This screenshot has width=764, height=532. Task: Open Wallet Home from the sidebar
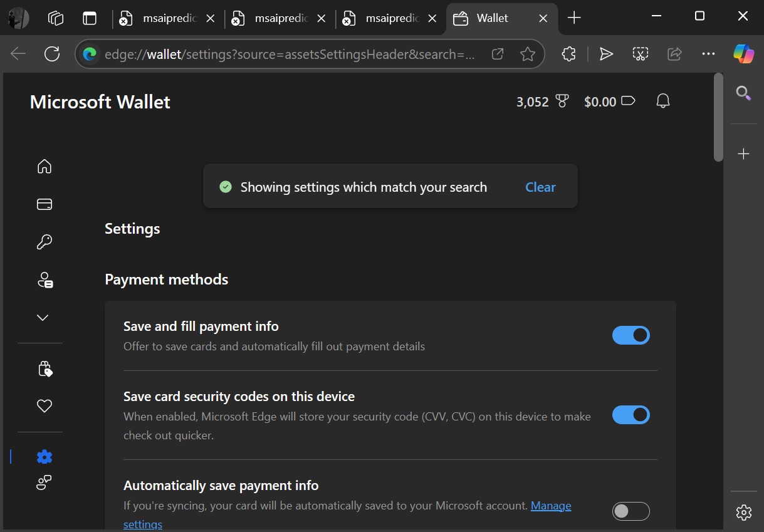coord(44,166)
